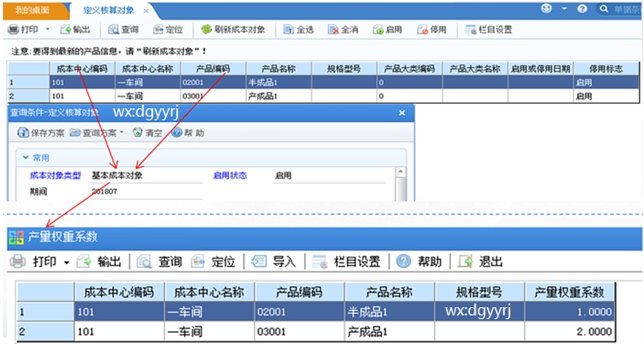Click 刷新成本对象 refresh button

233,29
